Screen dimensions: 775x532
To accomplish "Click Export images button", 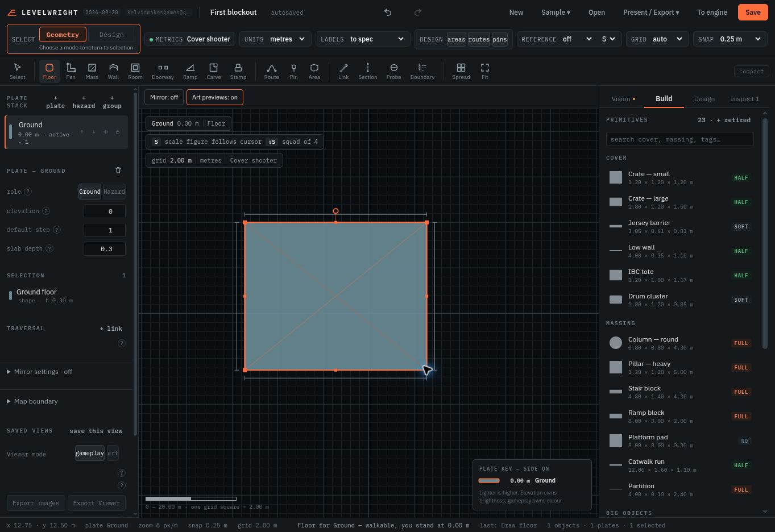I will (36, 503).
